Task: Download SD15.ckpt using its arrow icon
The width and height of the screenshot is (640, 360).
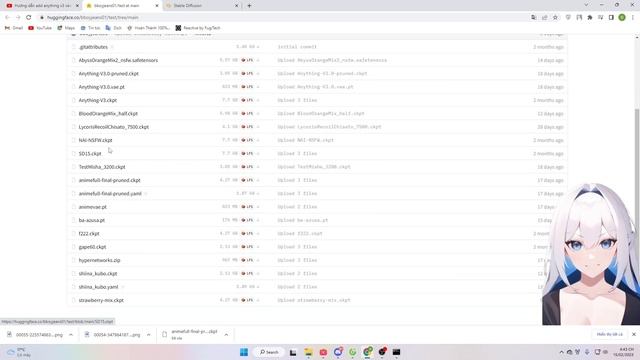Action: (258, 153)
